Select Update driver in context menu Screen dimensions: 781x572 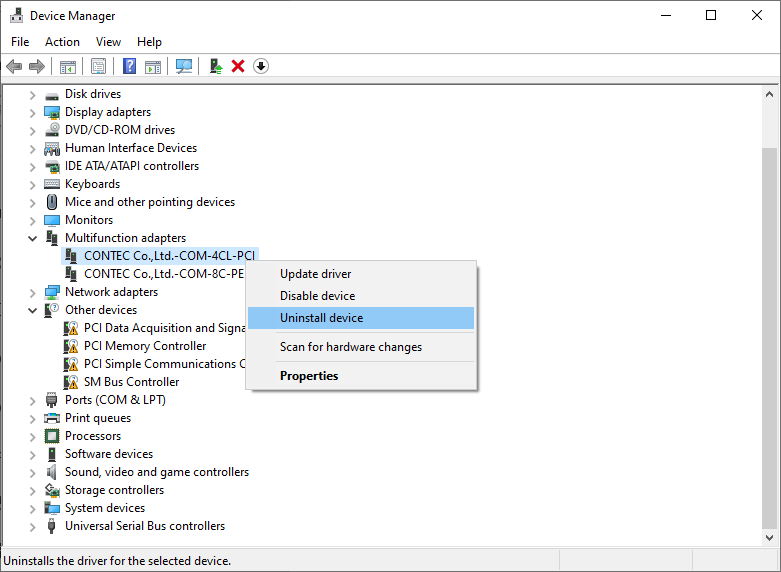click(315, 274)
